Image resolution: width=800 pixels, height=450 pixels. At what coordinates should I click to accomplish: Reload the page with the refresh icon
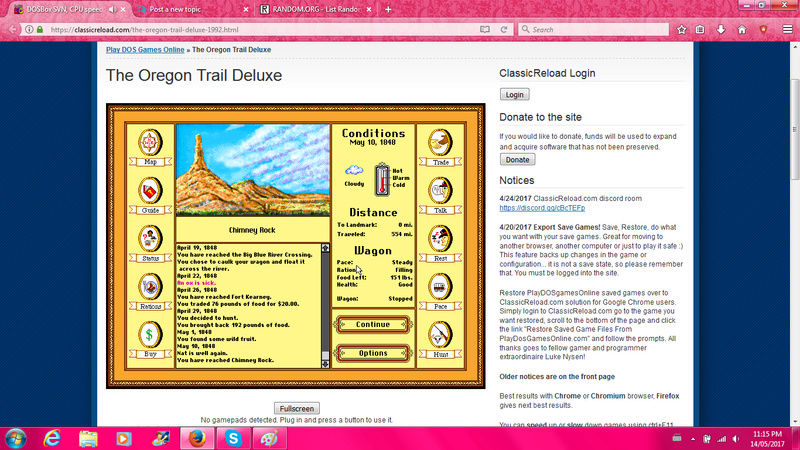504,30
